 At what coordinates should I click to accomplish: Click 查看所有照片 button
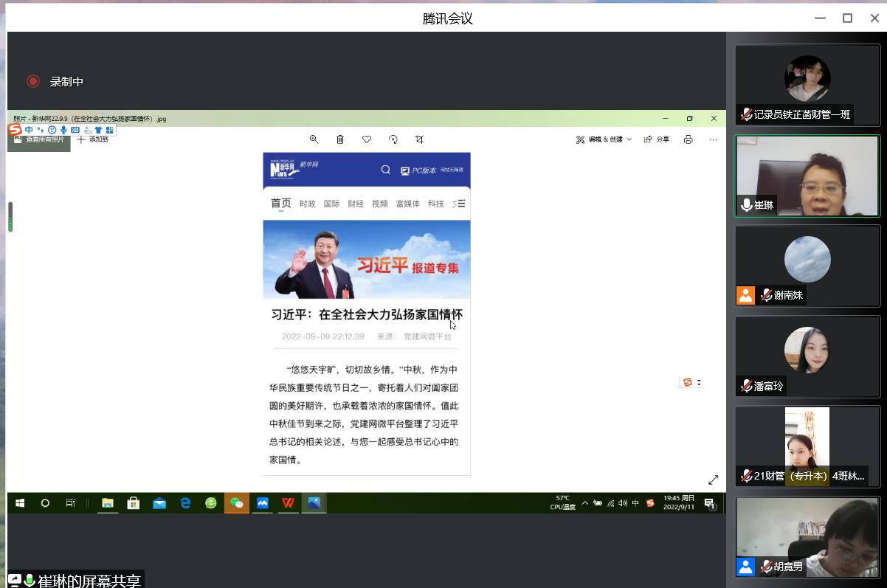click(39, 139)
